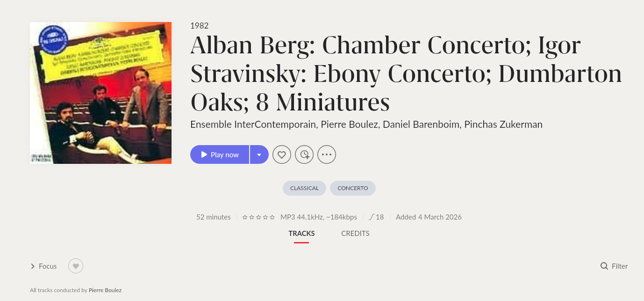This screenshot has height=301, width=644.
Task: Open the Pierre Boulez conductor link
Action: (105, 290)
